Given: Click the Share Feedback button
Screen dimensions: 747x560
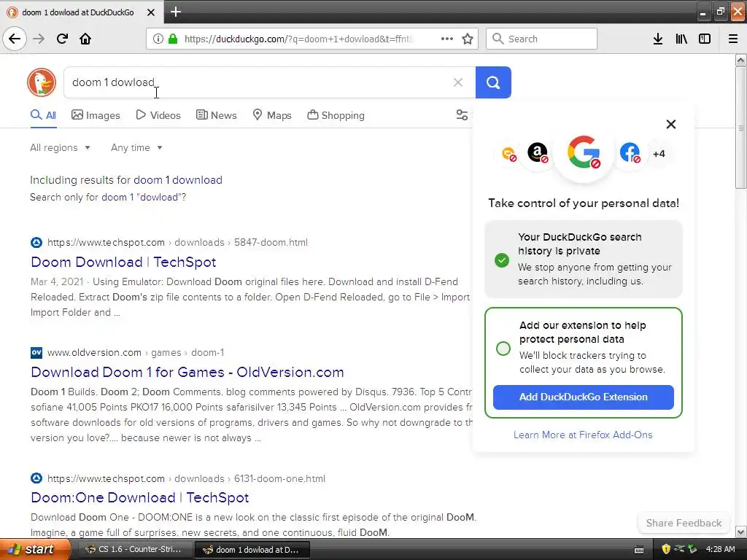Looking at the screenshot, I should (684, 523).
